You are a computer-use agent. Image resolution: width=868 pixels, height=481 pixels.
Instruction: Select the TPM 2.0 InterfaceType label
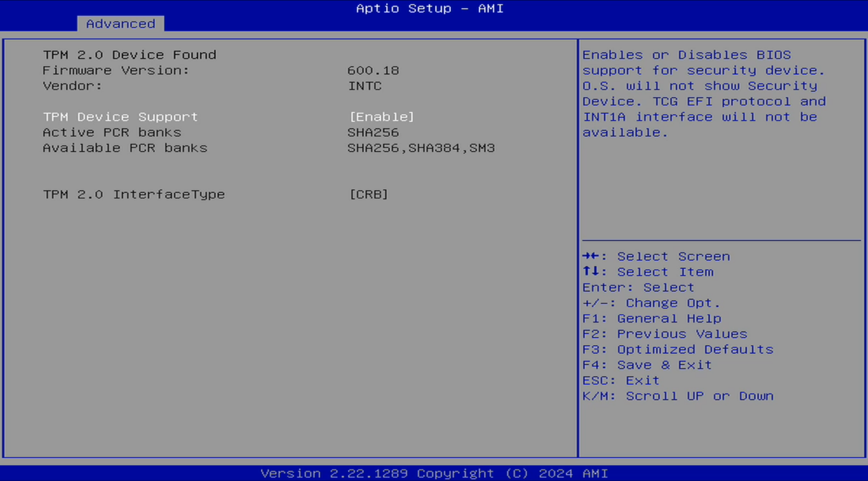coord(134,195)
